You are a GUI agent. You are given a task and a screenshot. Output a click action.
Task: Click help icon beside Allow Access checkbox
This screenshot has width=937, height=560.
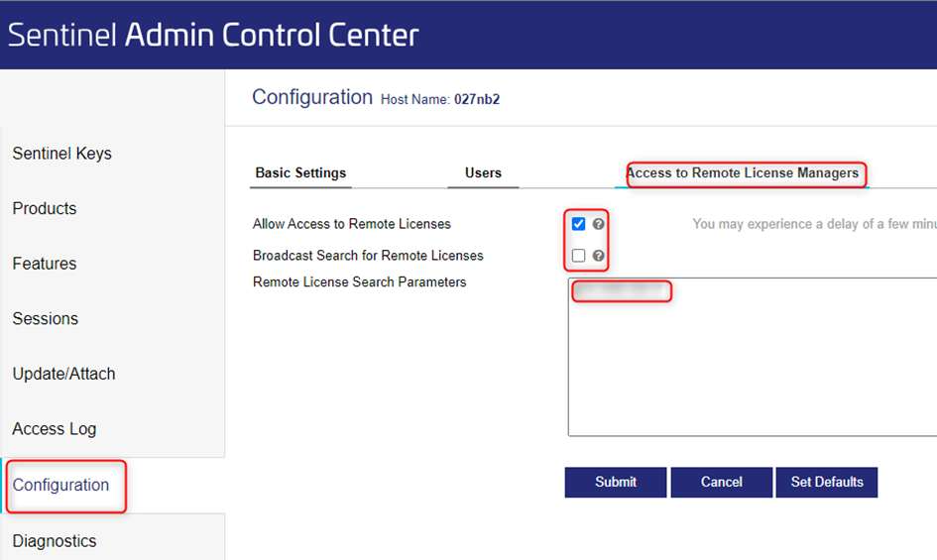598,224
